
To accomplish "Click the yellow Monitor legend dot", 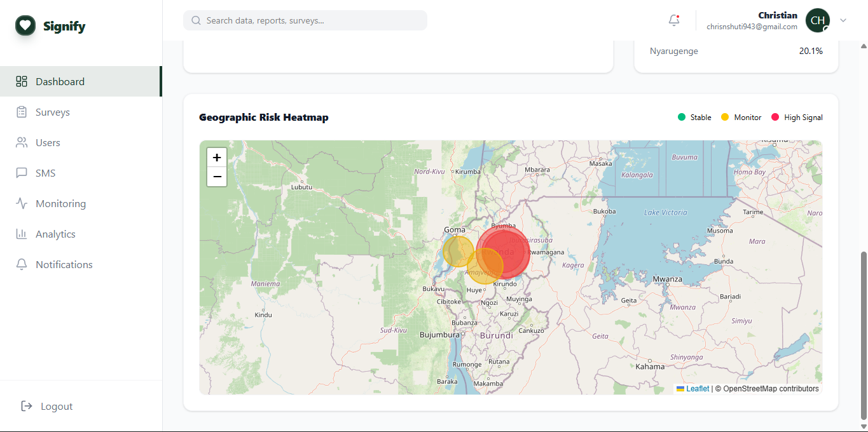I will (x=725, y=117).
